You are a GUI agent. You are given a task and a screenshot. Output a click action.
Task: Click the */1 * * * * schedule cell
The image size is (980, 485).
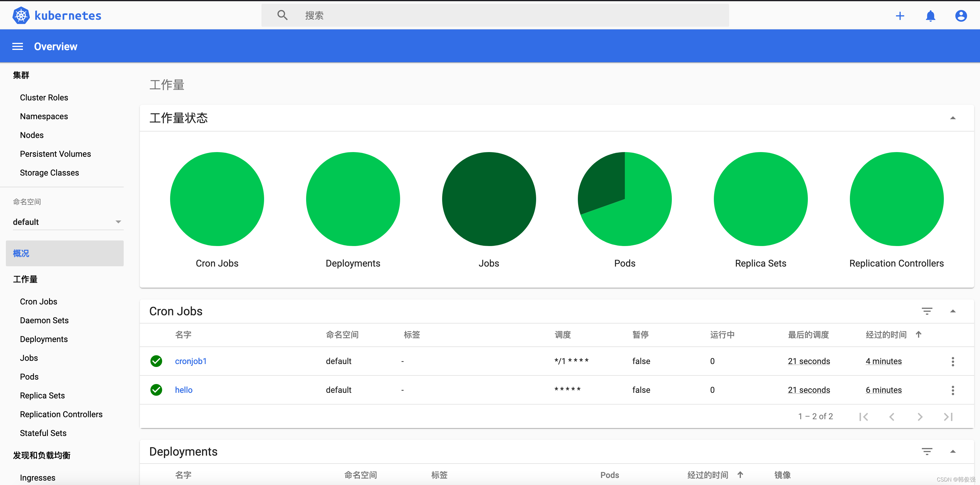(x=571, y=361)
